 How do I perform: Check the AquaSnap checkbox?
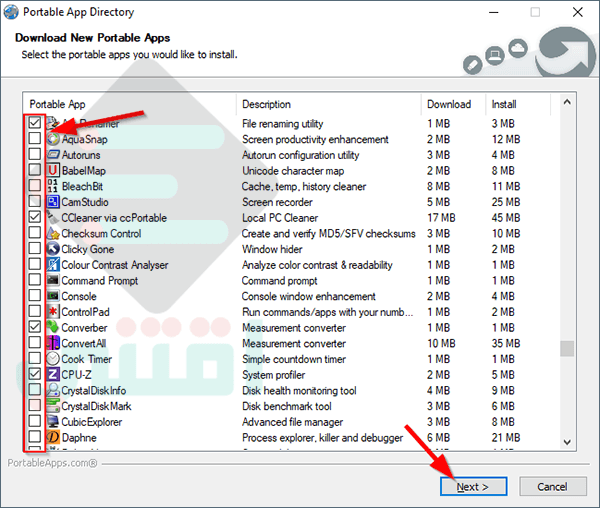[x=34, y=138]
